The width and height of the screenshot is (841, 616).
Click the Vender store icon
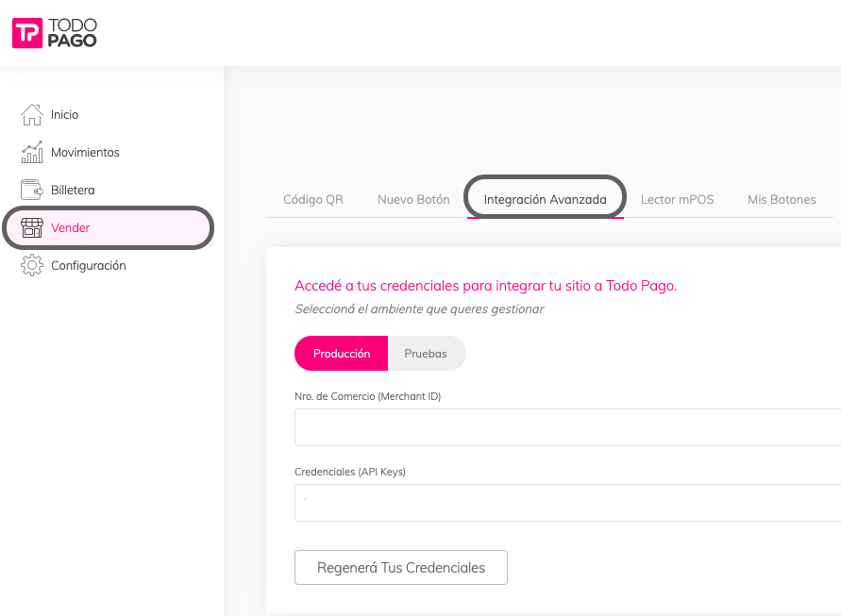tap(32, 228)
